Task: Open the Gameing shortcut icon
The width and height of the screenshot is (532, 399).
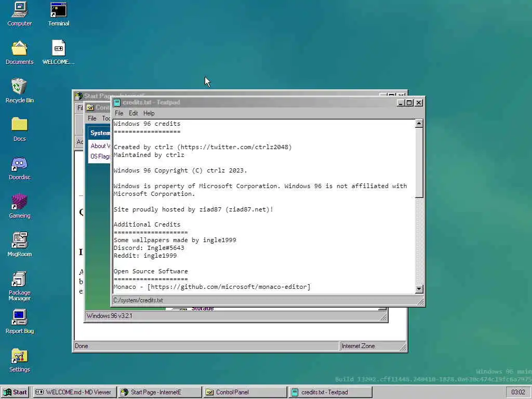Action: coord(19,206)
